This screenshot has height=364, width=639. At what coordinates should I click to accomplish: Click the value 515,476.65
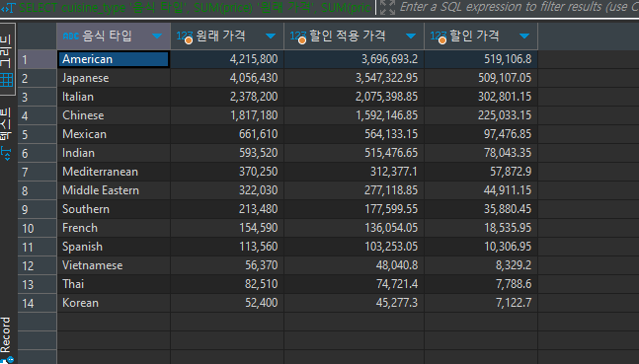391,153
